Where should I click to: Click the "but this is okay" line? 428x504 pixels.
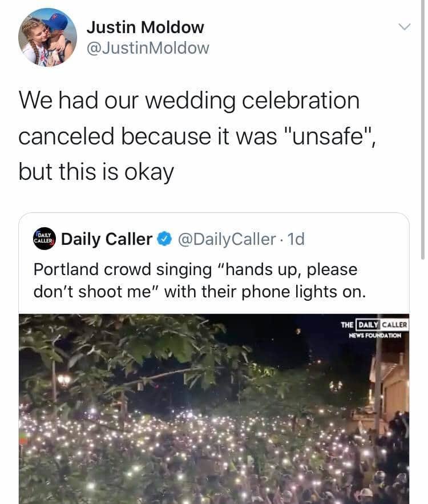click(96, 171)
